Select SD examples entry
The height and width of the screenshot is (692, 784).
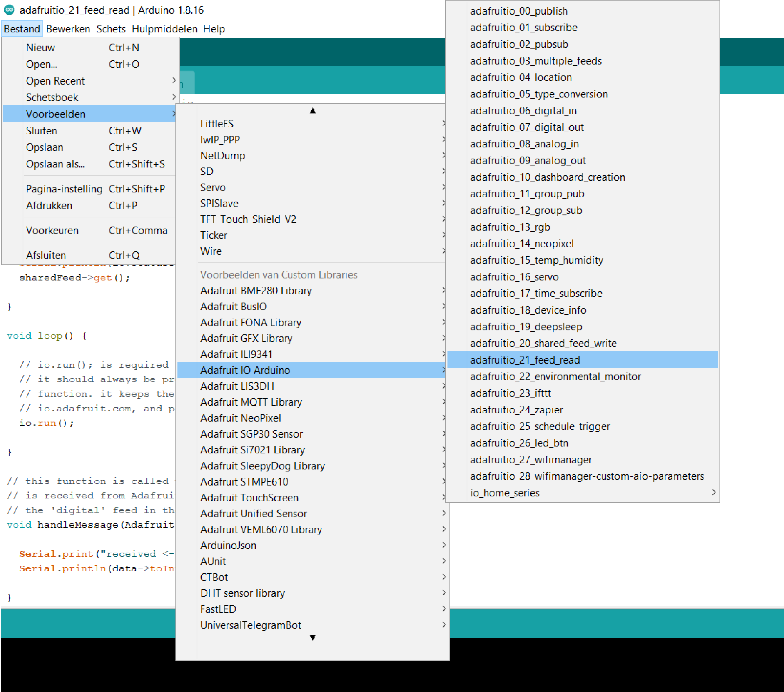coord(312,171)
